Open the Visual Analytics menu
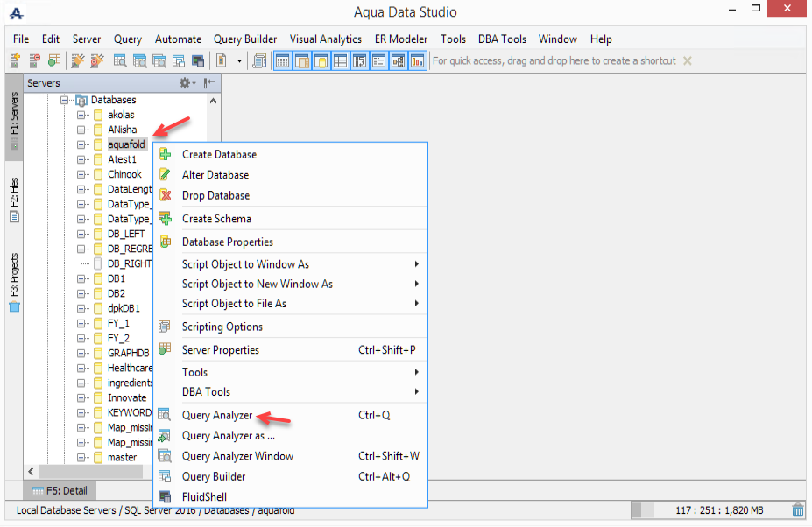 point(325,39)
